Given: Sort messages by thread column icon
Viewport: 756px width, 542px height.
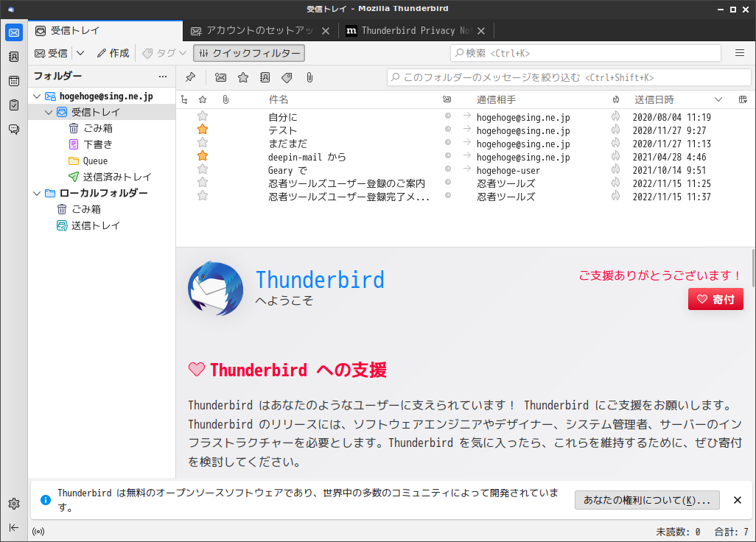Looking at the screenshot, I should pos(184,99).
